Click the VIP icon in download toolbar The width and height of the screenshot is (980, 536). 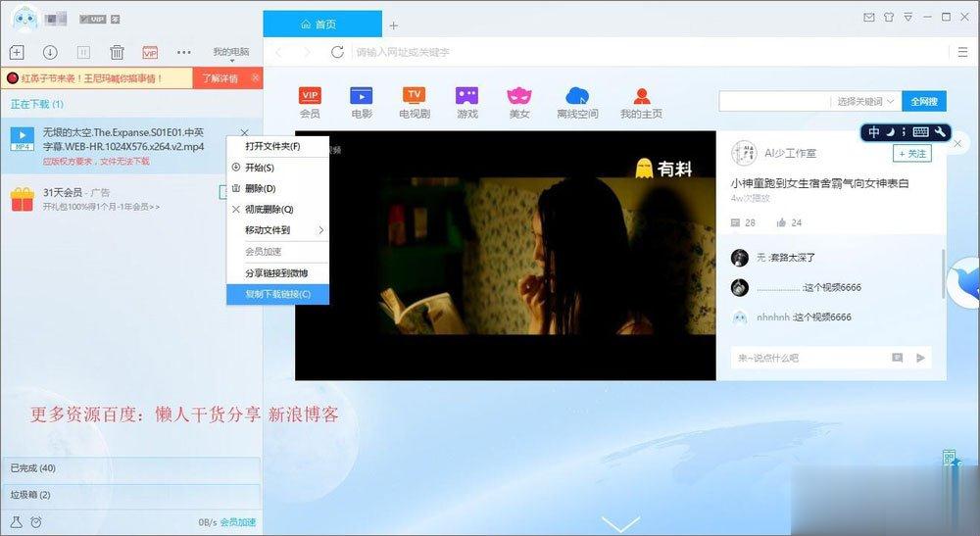click(150, 53)
